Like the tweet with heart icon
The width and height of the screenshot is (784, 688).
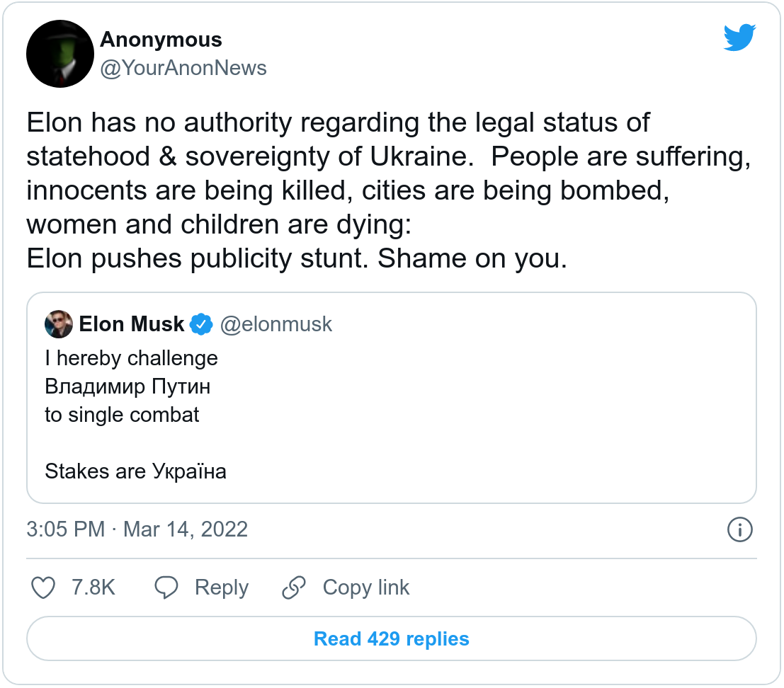coord(44,587)
